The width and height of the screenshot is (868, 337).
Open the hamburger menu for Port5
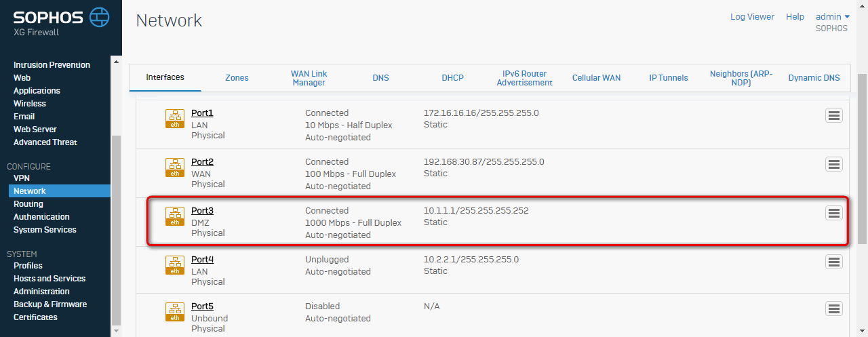(x=834, y=309)
